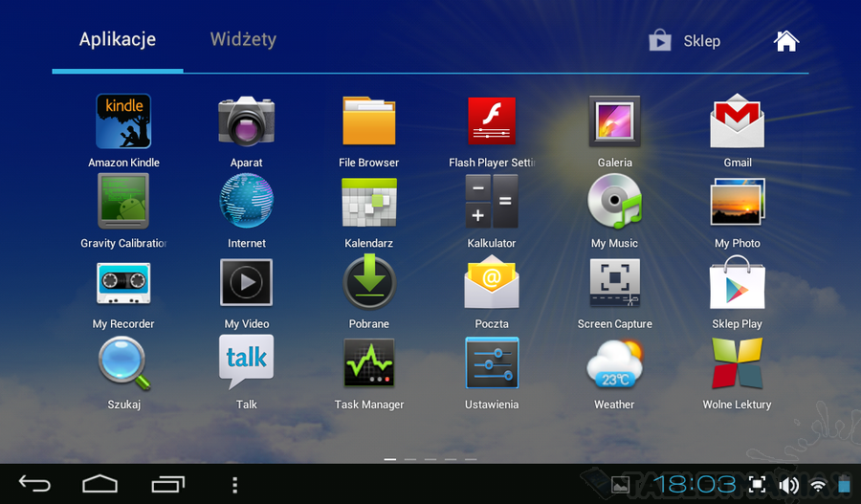Open the three-dot overflow menu
The width and height of the screenshot is (861, 504).
234,484
